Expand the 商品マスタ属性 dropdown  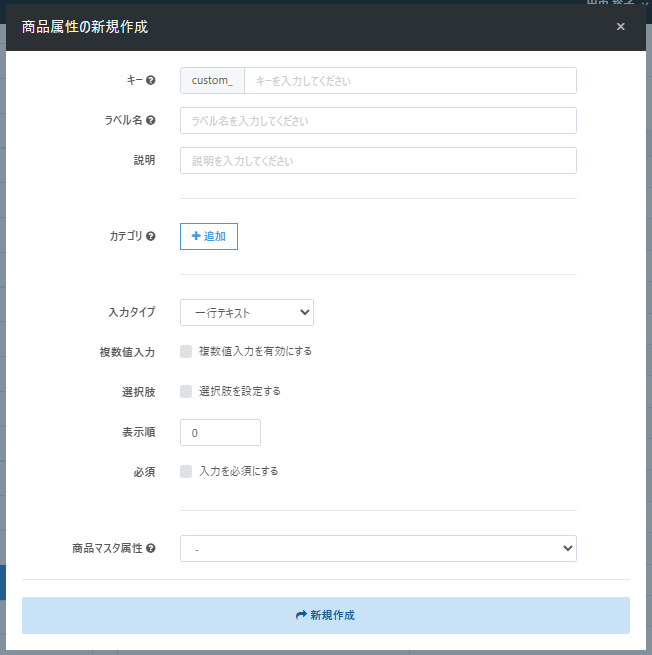pyautogui.click(x=378, y=548)
